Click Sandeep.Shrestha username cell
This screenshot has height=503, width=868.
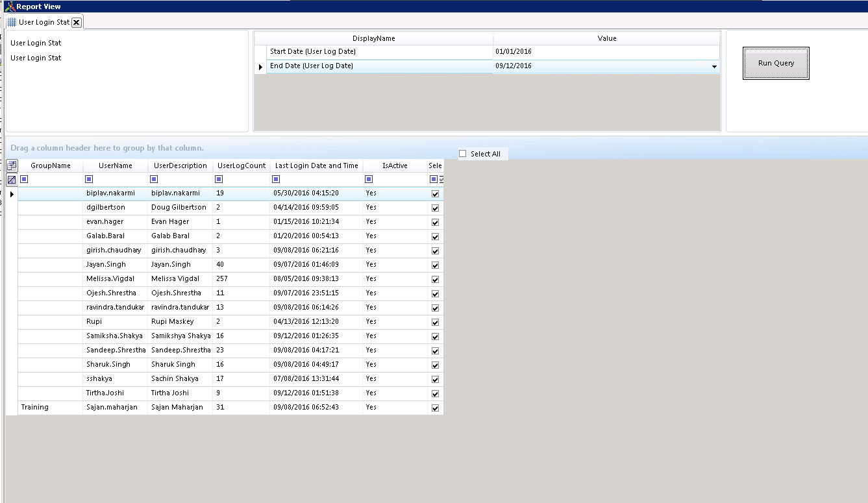click(116, 350)
